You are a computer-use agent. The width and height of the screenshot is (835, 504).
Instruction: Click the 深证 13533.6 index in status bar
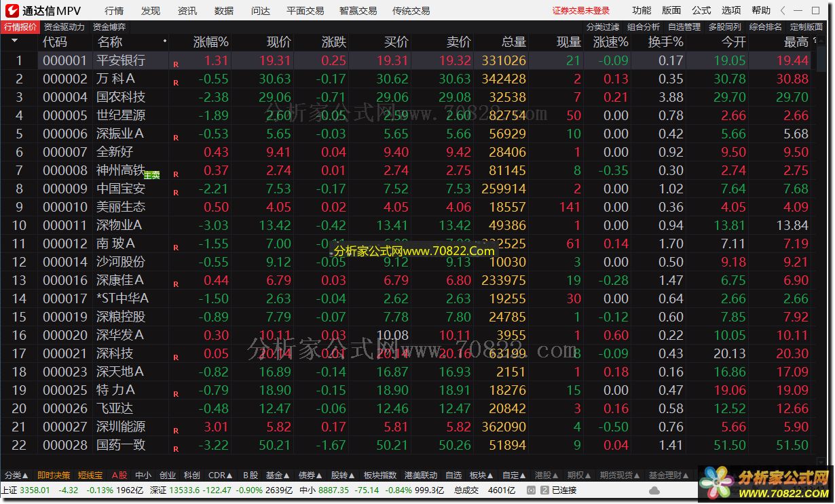click(x=175, y=490)
